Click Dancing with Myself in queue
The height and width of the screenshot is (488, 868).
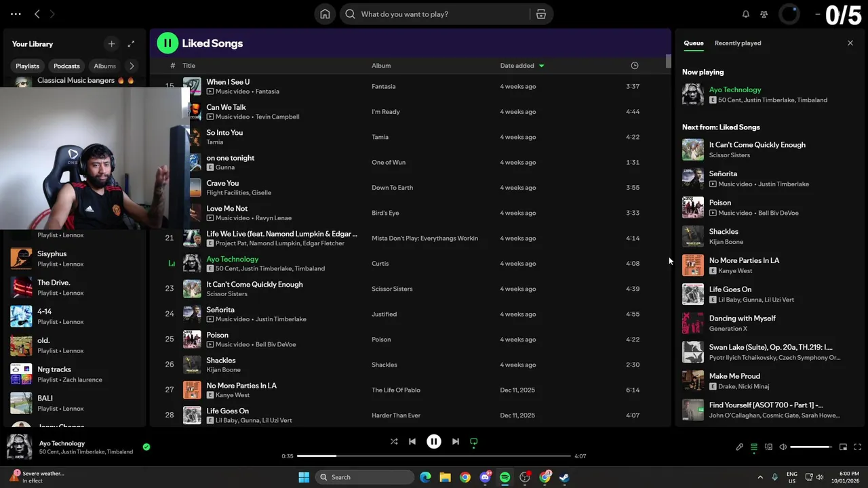pyautogui.click(x=743, y=318)
